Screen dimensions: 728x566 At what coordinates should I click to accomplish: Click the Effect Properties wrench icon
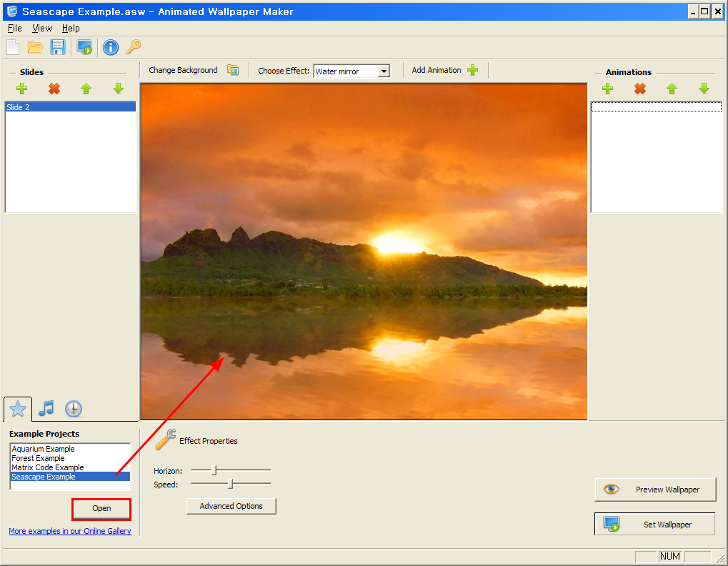tap(165, 440)
